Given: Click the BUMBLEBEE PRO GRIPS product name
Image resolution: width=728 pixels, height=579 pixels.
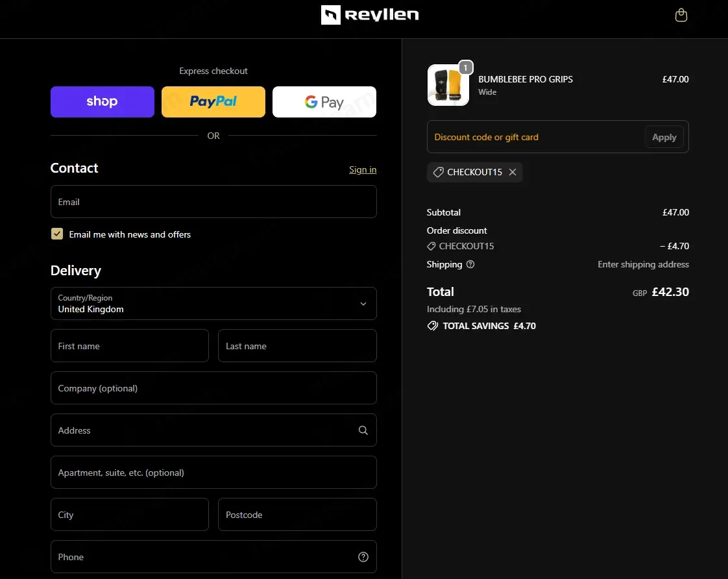Looking at the screenshot, I should coord(526,79).
